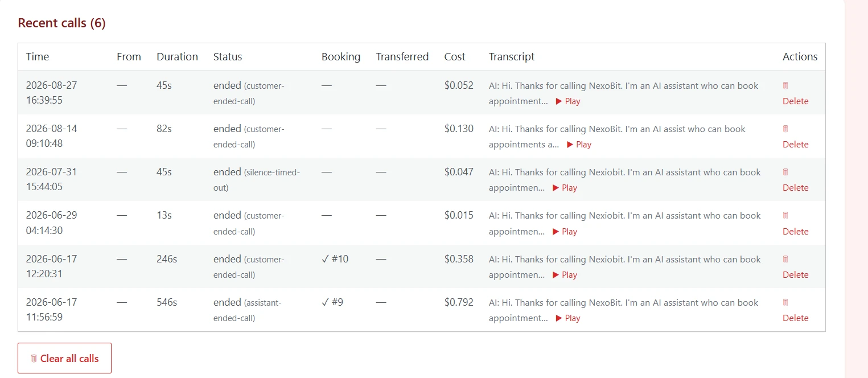Click the 246s duration value
Image resolution: width=868 pixels, height=378 pixels.
tap(167, 259)
